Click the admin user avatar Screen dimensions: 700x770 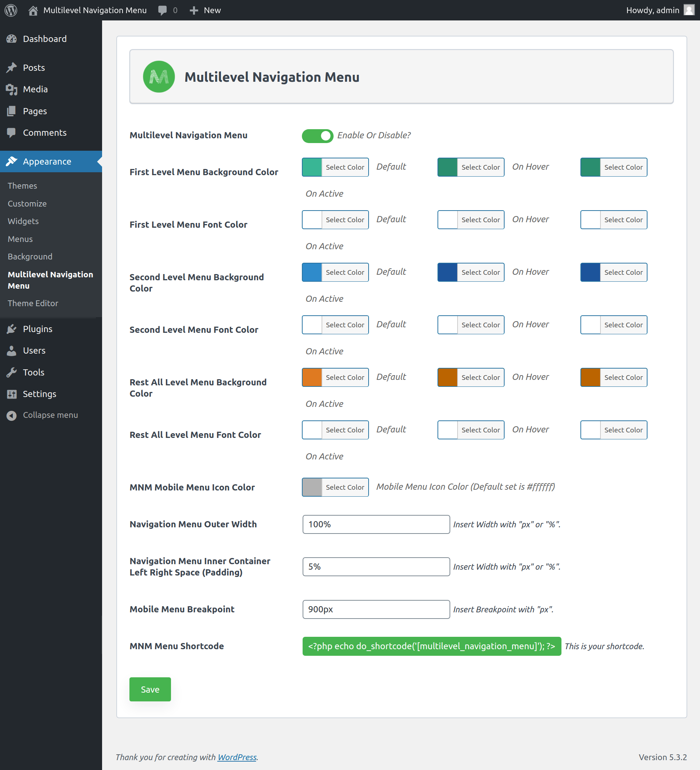689,10
